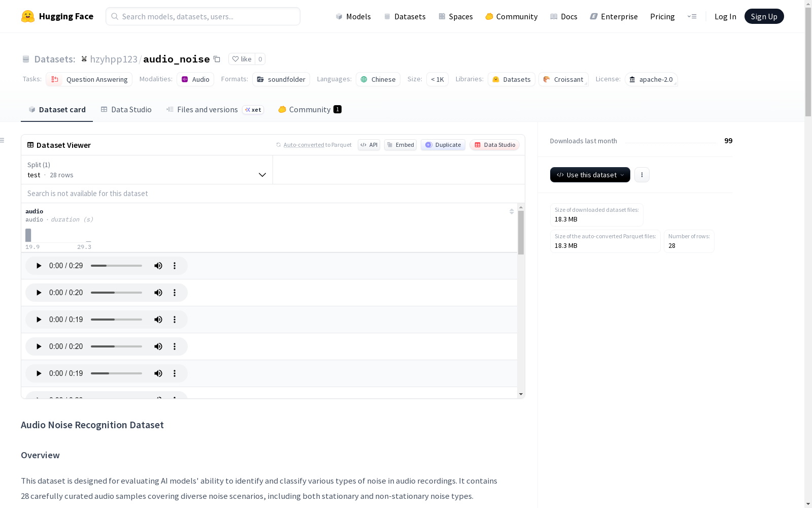
Task: Click the Datasets library tag
Action: pyautogui.click(x=512, y=79)
